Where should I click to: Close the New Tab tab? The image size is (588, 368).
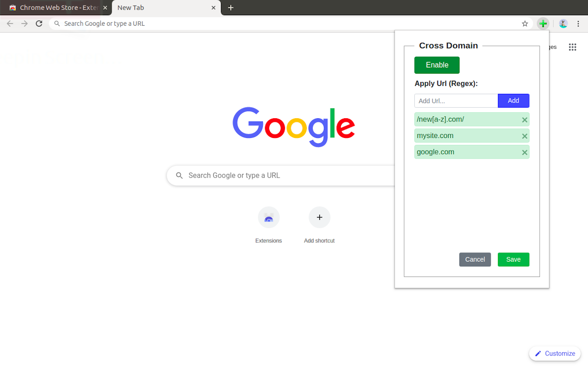pos(214,8)
